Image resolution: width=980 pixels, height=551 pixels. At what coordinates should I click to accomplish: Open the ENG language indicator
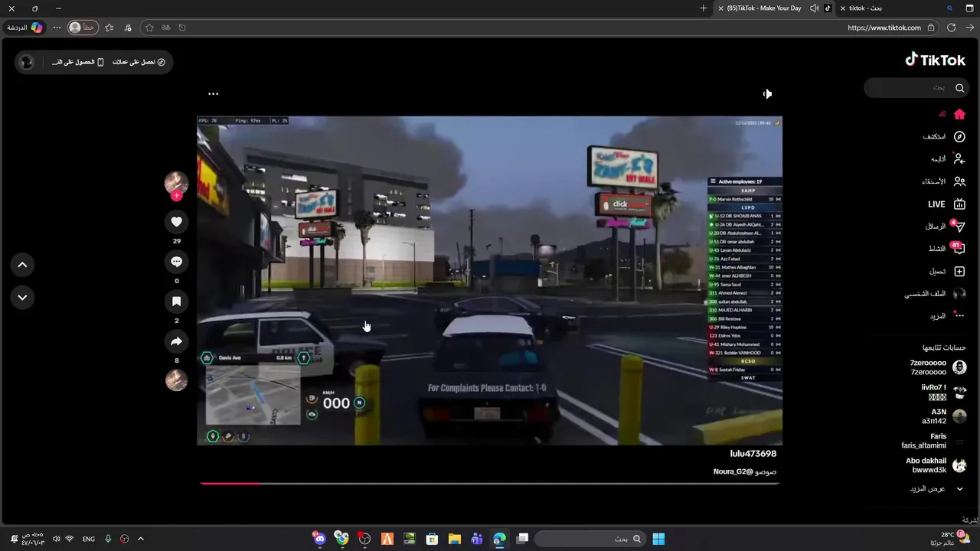[x=89, y=539]
